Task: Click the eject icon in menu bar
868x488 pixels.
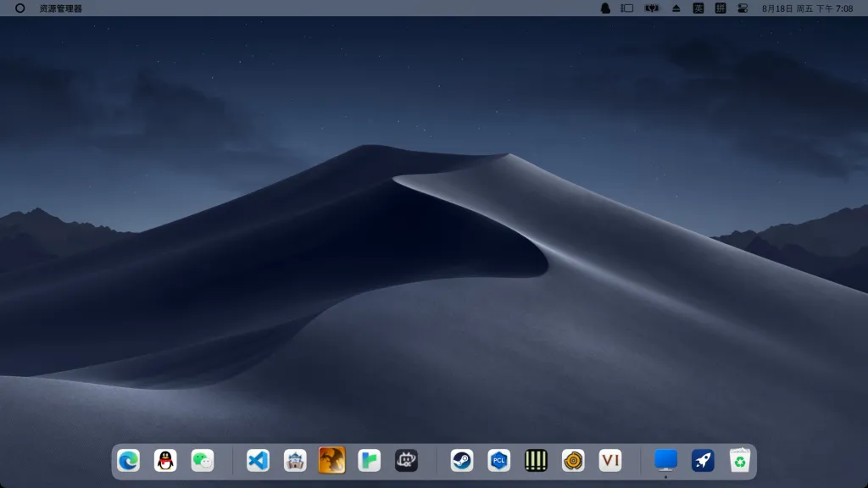Action: pyautogui.click(x=676, y=8)
